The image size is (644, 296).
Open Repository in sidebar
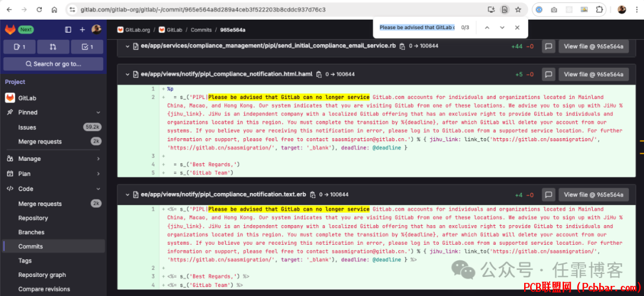[x=54, y=218]
